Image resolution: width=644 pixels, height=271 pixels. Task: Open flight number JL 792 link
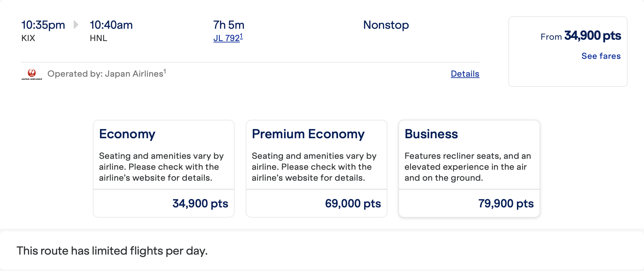pyautogui.click(x=228, y=38)
